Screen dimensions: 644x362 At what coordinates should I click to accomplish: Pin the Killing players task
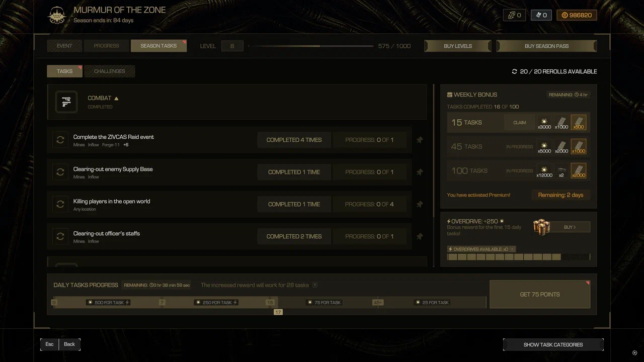click(420, 204)
